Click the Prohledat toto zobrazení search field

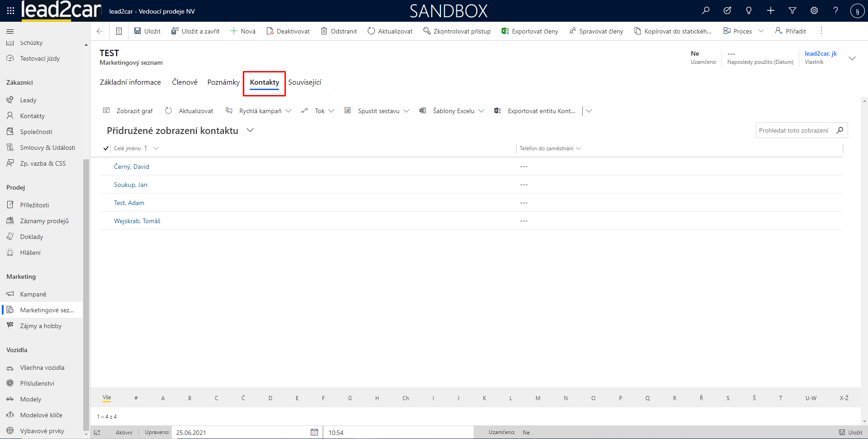794,130
